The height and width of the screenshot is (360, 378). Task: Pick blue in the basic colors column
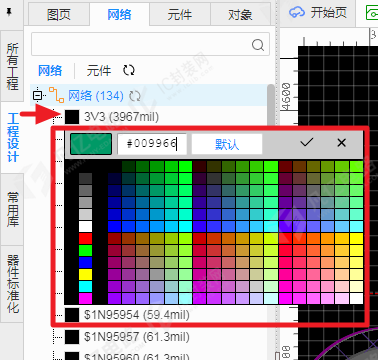(x=85, y=263)
